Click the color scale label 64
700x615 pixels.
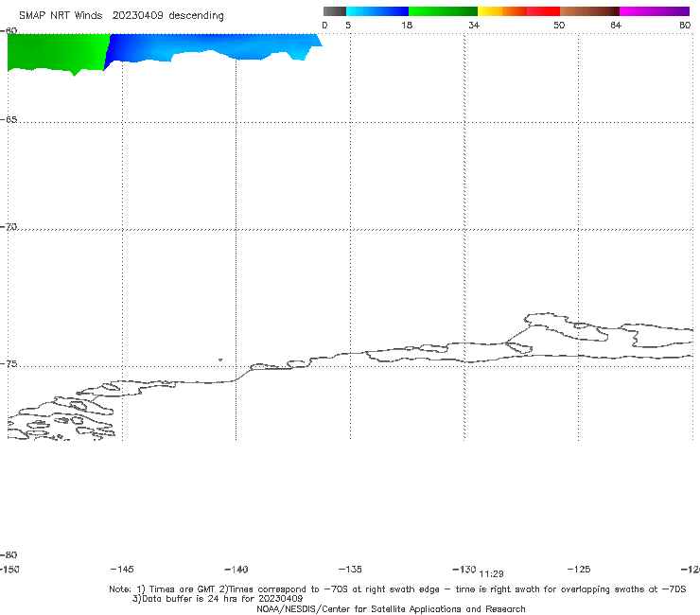coord(616,26)
